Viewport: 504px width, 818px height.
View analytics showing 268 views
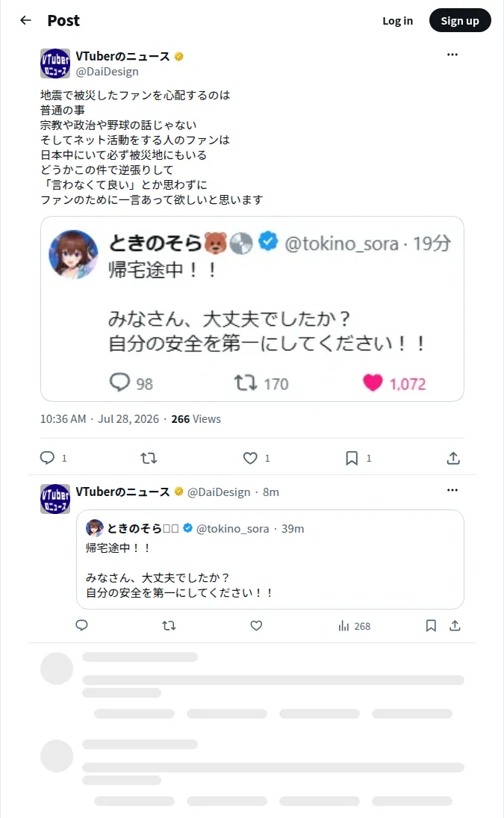pos(355,626)
